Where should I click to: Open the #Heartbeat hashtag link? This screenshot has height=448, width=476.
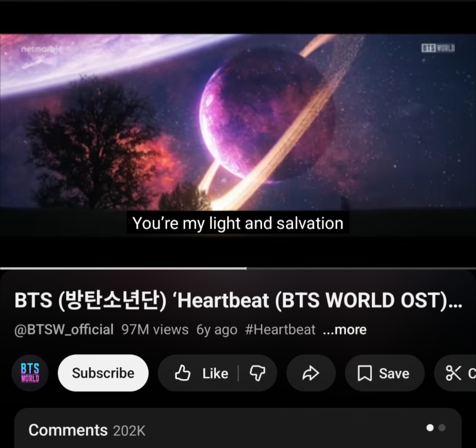point(280,330)
